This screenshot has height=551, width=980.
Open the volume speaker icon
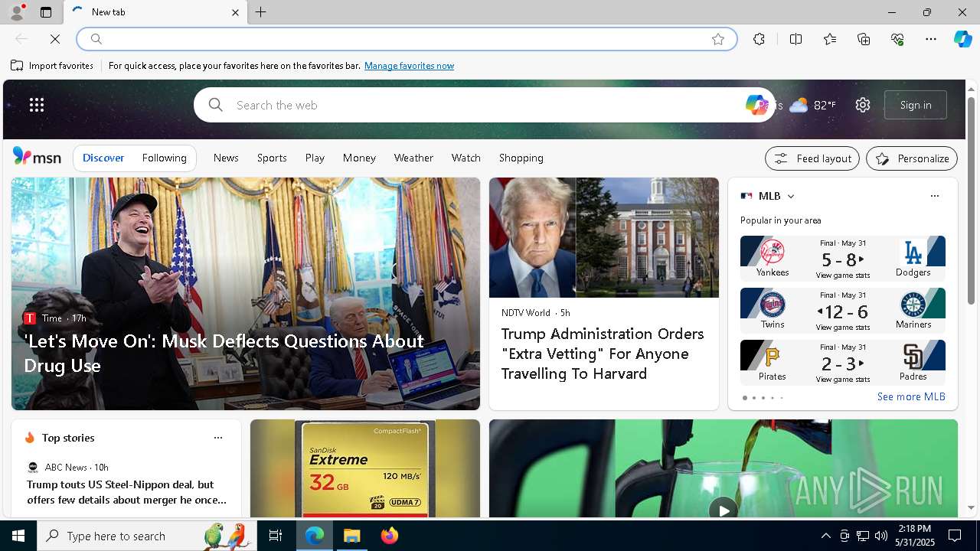tap(880, 536)
